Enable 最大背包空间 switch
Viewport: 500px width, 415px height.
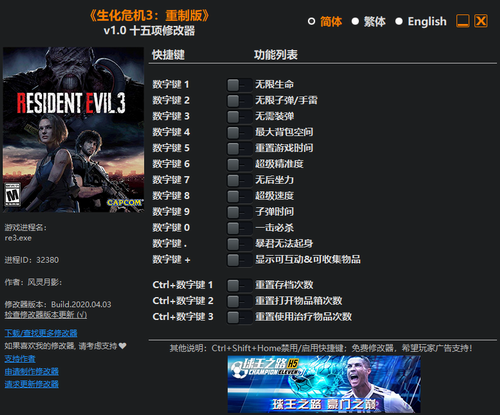coord(239,132)
